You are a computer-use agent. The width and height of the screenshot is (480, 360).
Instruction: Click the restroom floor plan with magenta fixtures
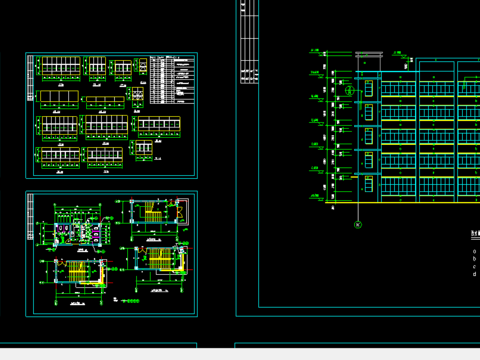click(x=77, y=227)
